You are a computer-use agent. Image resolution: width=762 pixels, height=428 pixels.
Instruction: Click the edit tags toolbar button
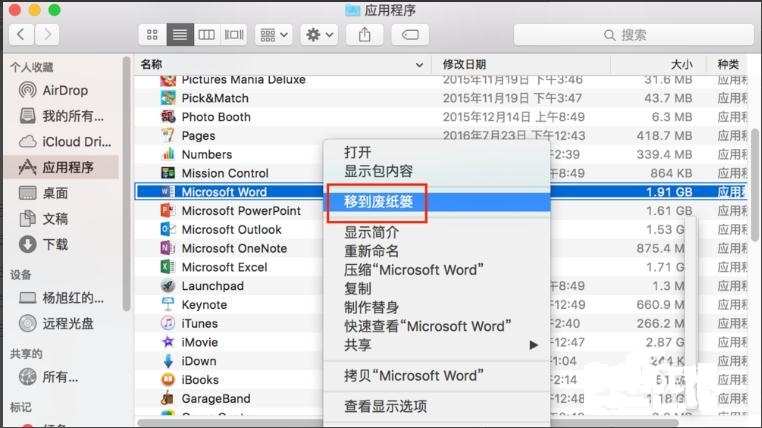[410, 34]
